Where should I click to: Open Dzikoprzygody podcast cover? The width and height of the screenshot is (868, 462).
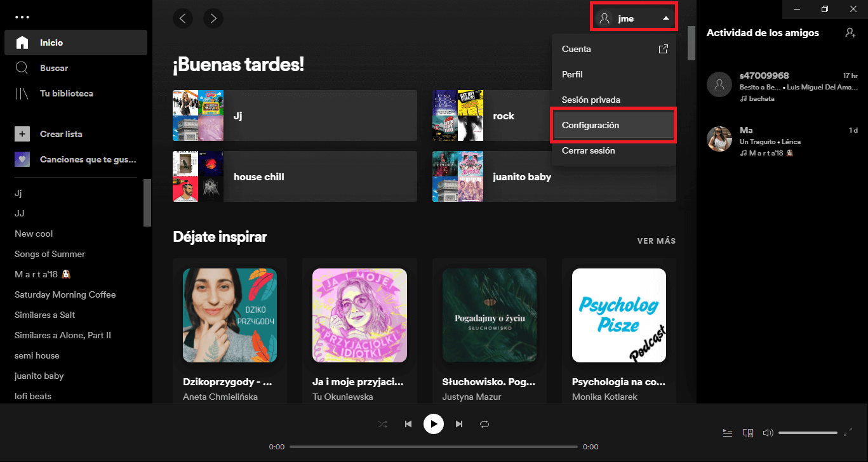point(230,315)
